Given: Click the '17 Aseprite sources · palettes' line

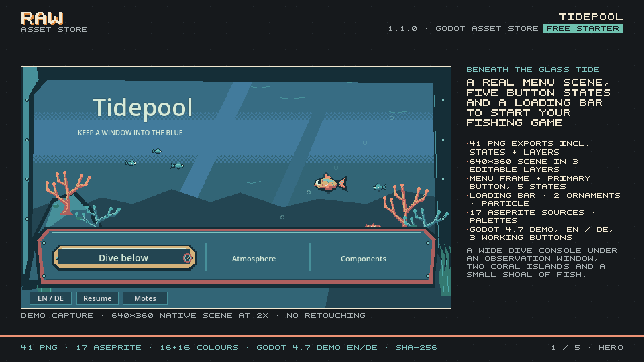Looking at the screenshot, I should 531,216.
